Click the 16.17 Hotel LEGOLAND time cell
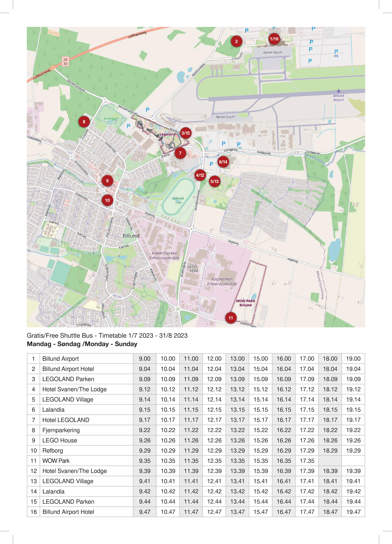Screen dimensions: 392x544 [x=284, y=420]
